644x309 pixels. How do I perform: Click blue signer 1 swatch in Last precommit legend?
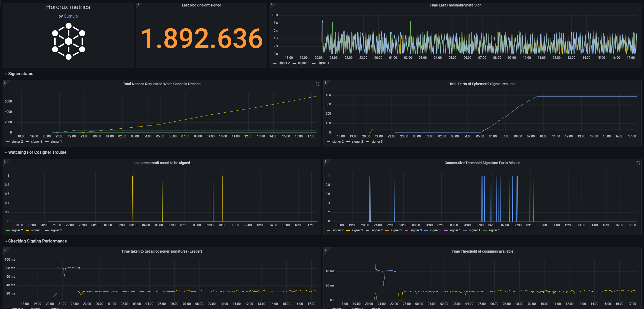coord(47,231)
